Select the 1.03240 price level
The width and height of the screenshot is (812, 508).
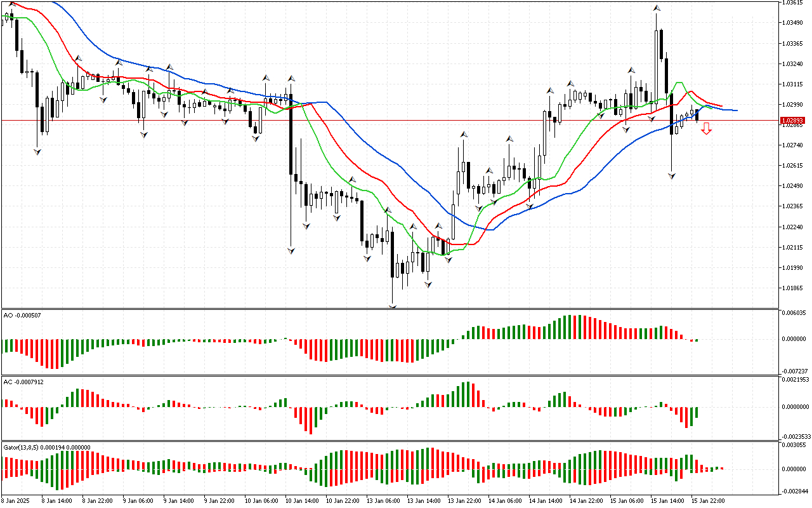(x=793, y=63)
